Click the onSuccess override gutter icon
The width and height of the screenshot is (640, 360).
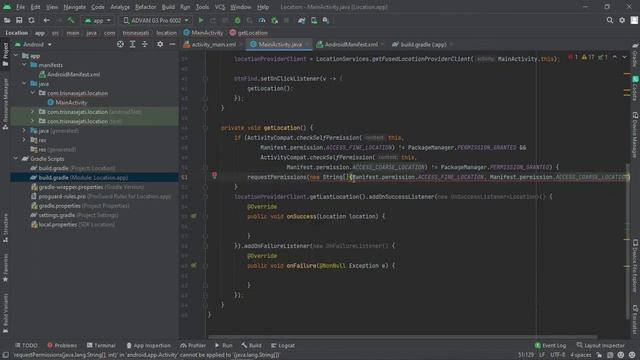194,216
